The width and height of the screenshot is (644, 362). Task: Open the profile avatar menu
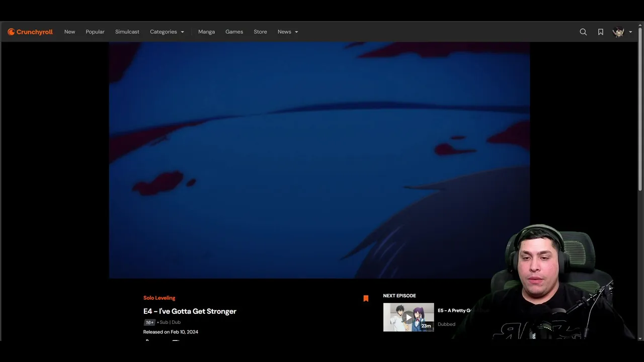coord(618,32)
